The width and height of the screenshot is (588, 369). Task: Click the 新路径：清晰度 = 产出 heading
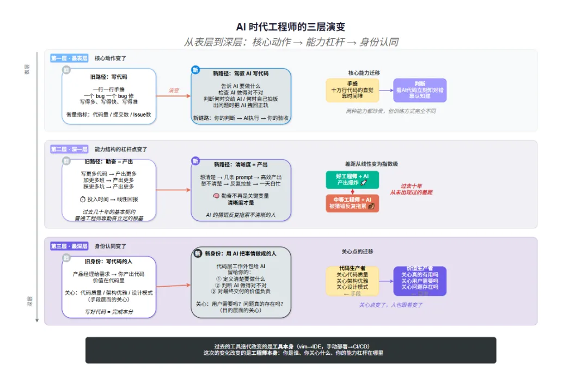241,165
